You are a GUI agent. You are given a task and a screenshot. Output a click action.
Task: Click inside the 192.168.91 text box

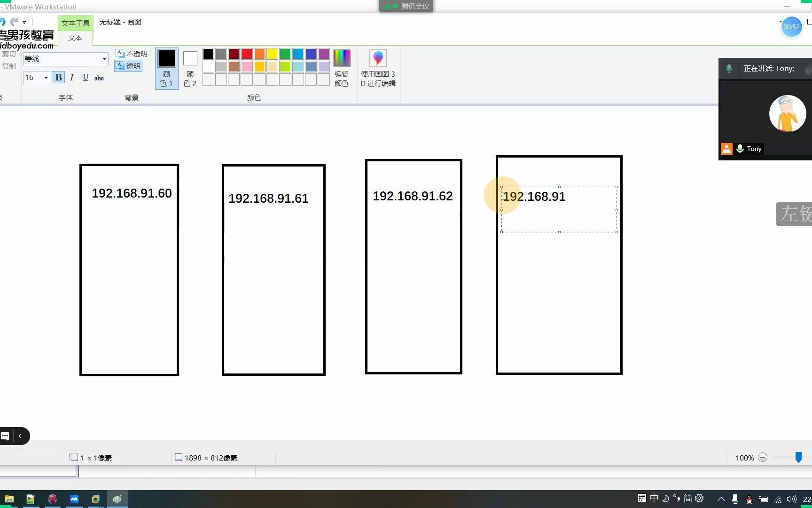[559, 209]
